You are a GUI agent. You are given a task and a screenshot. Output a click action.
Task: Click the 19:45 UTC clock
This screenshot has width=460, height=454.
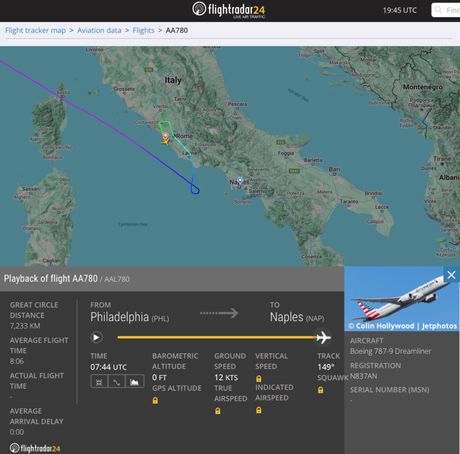[x=400, y=10]
